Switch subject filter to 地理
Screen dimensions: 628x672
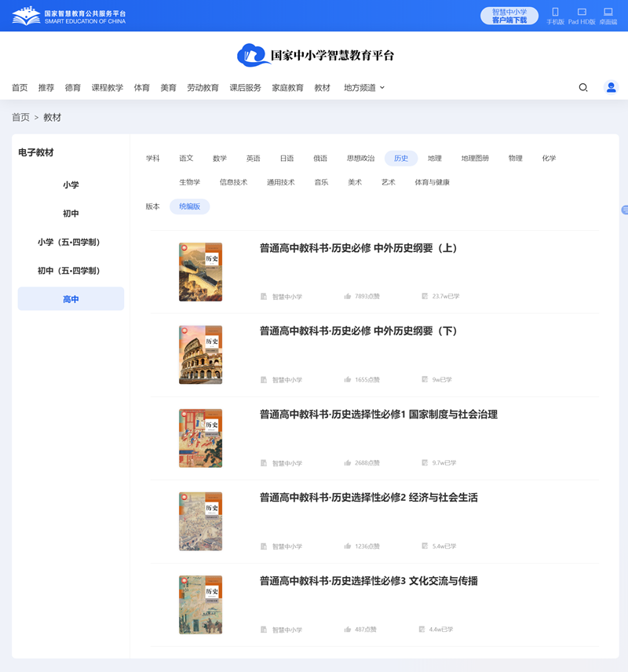click(435, 158)
